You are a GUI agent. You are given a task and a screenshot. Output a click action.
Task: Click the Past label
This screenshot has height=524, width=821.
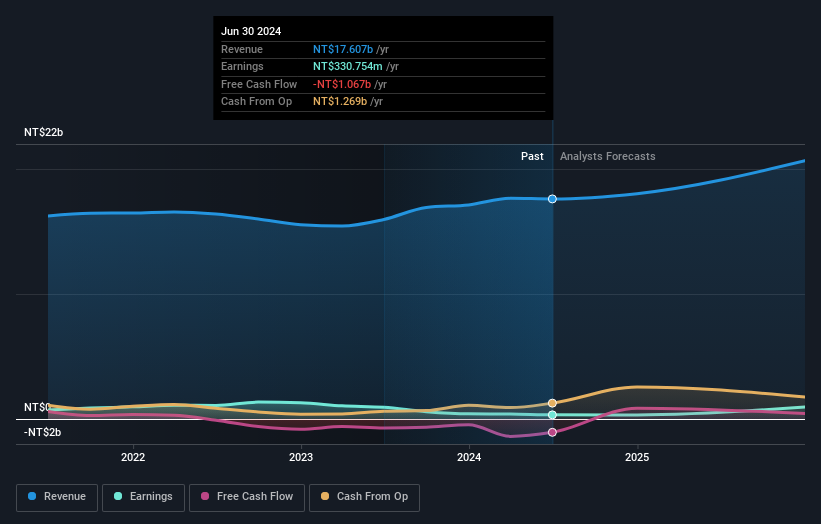(532, 157)
